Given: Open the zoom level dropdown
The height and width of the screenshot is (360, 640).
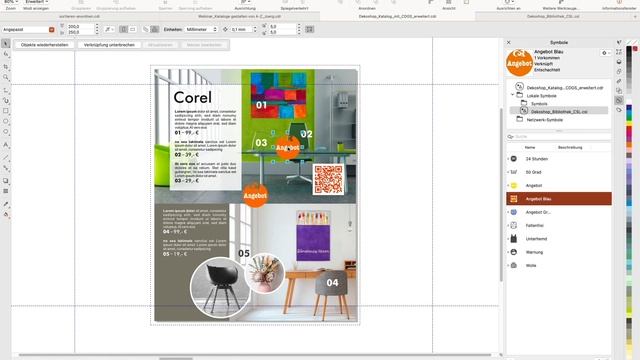Looking at the screenshot, I should [x=11, y=2].
